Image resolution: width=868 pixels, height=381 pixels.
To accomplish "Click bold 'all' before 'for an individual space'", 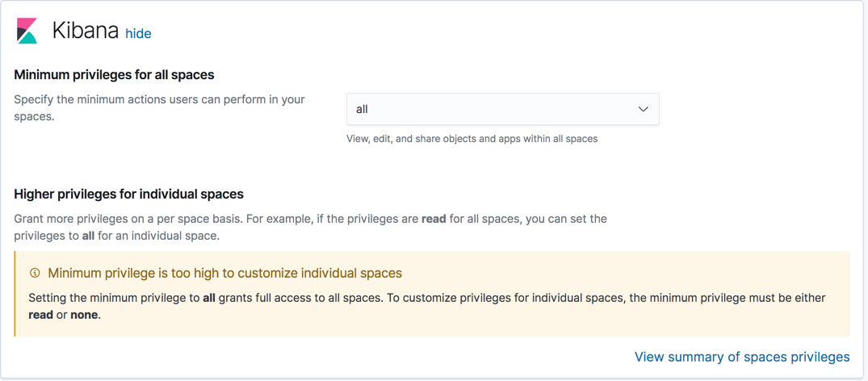I will click(x=88, y=236).
